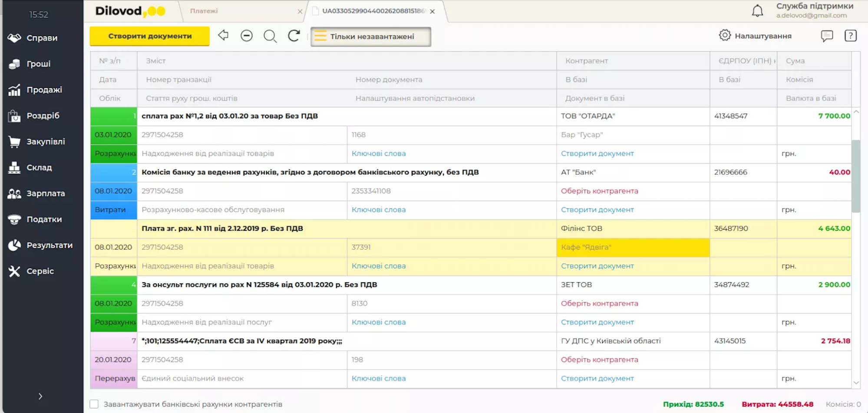This screenshot has height=413, width=868.
Task: Click scroll up arrow of table
Action: tap(856, 112)
